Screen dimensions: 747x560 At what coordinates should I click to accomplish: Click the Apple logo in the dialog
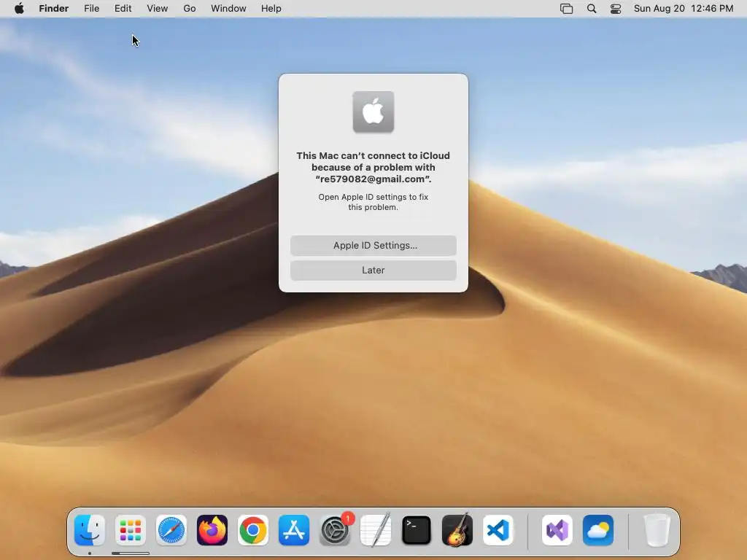pos(373,112)
